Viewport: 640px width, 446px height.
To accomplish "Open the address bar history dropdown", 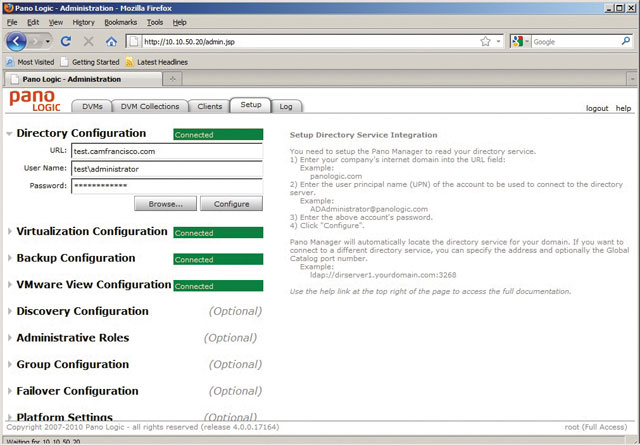I will [498, 42].
